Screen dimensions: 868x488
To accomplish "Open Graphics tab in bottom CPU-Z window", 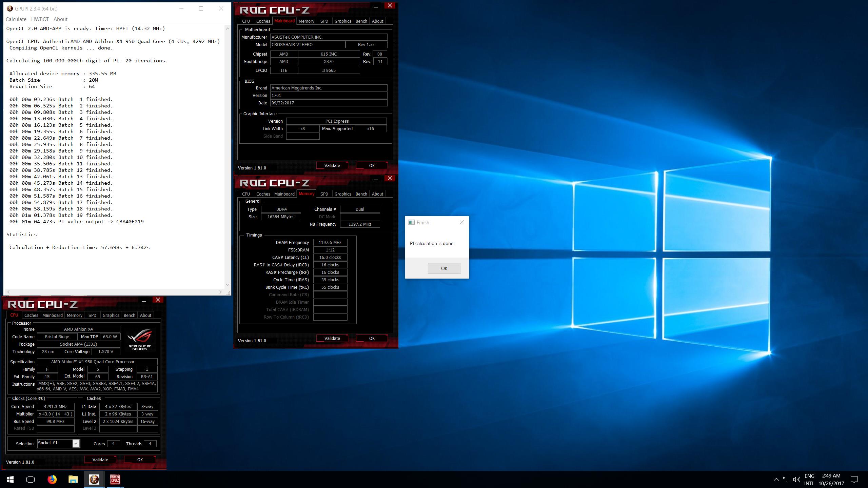I will (111, 315).
